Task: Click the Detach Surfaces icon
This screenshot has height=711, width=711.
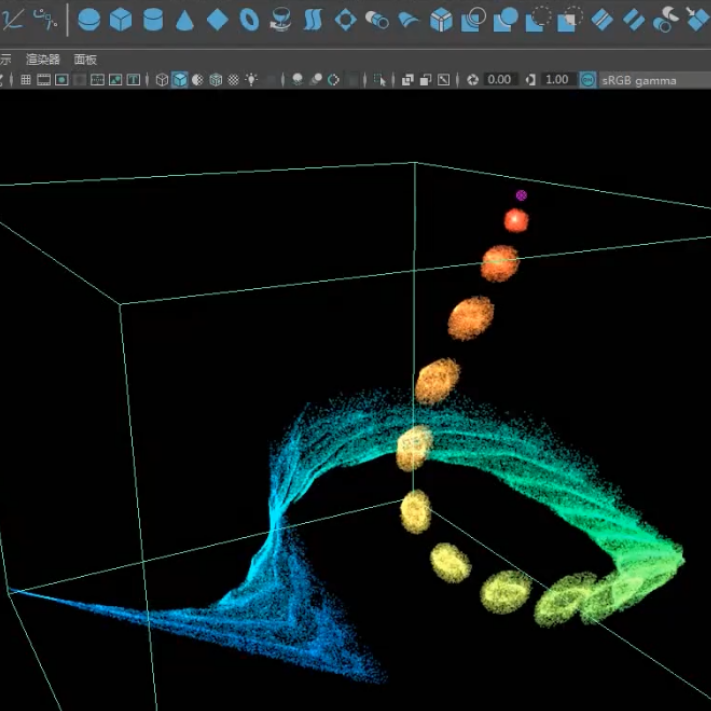Action: point(634,20)
